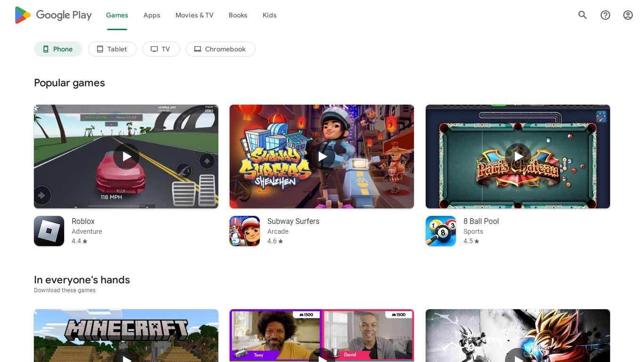This screenshot has width=644, height=362.
Task: Click the Roblox 4.4 star rating
Action: (x=80, y=241)
